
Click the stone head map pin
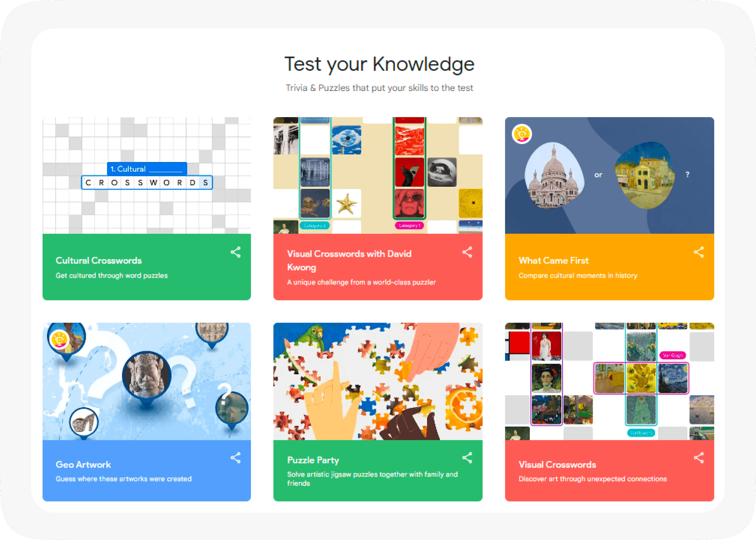pyautogui.click(x=147, y=376)
